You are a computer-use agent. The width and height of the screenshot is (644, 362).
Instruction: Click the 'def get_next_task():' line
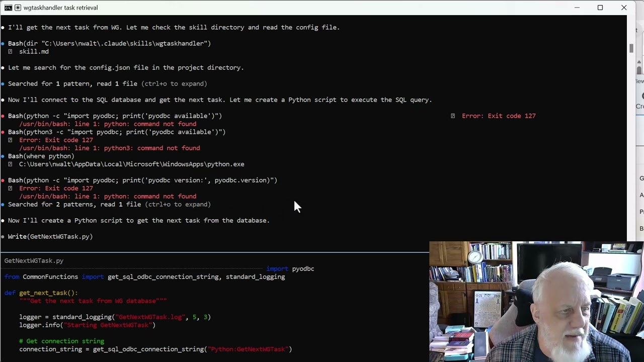[41, 293]
